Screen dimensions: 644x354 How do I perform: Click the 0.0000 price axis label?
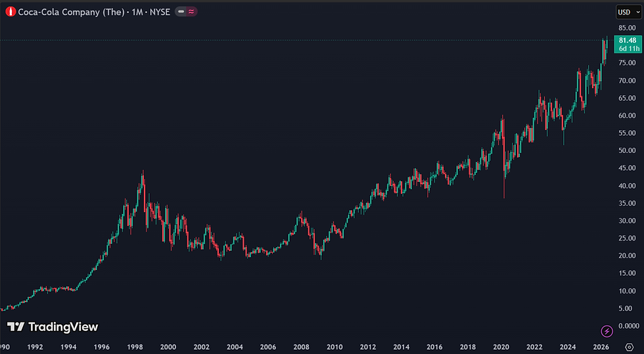629,326
